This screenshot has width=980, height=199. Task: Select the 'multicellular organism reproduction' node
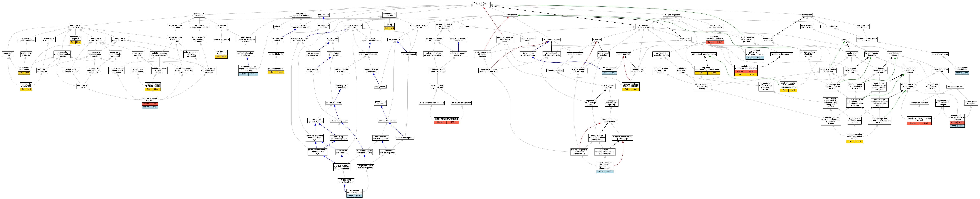[300, 27]
